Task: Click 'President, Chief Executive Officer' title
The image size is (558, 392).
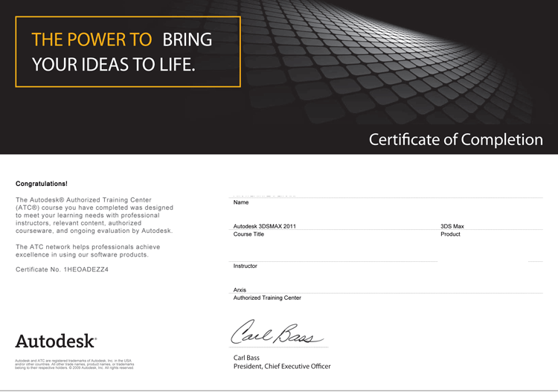Action: pos(282,367)
